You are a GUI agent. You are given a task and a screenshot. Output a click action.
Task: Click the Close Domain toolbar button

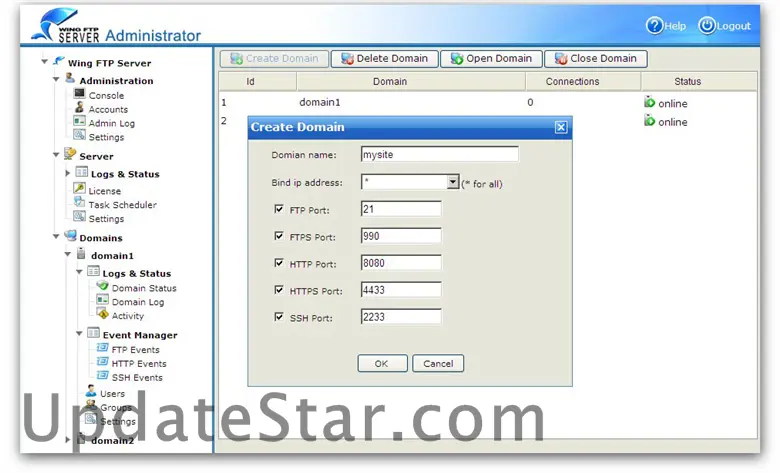click(596, 59)
